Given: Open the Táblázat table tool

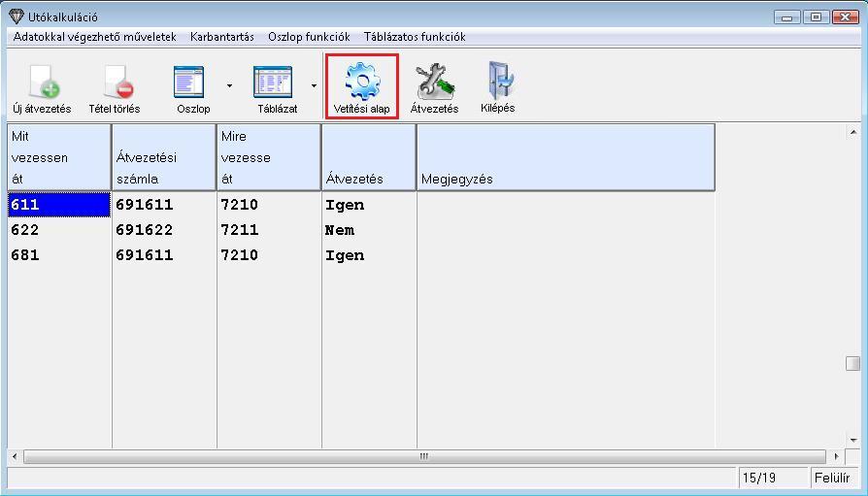Looking at the screenshot, I should click(276, 83).
